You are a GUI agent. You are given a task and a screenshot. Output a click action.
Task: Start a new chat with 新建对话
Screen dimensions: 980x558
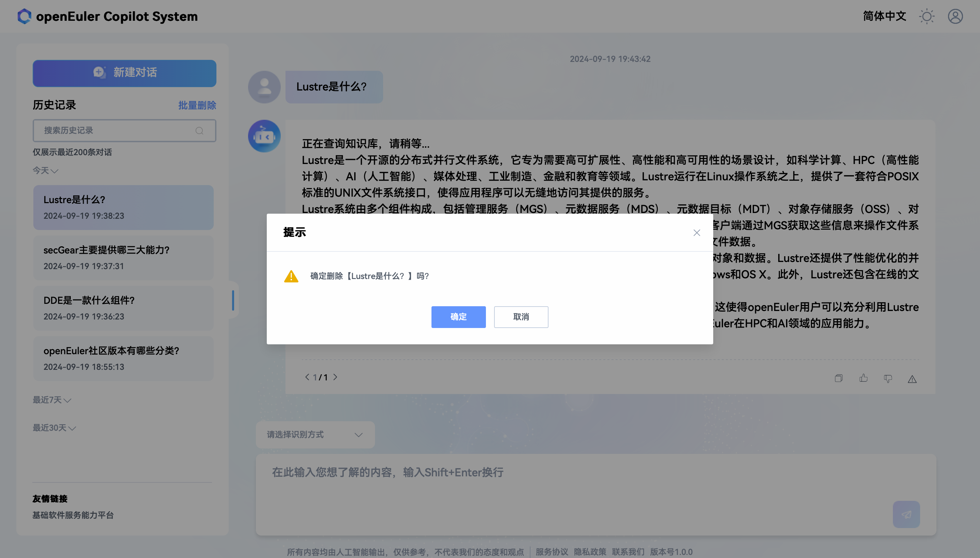tap(124, 73)
